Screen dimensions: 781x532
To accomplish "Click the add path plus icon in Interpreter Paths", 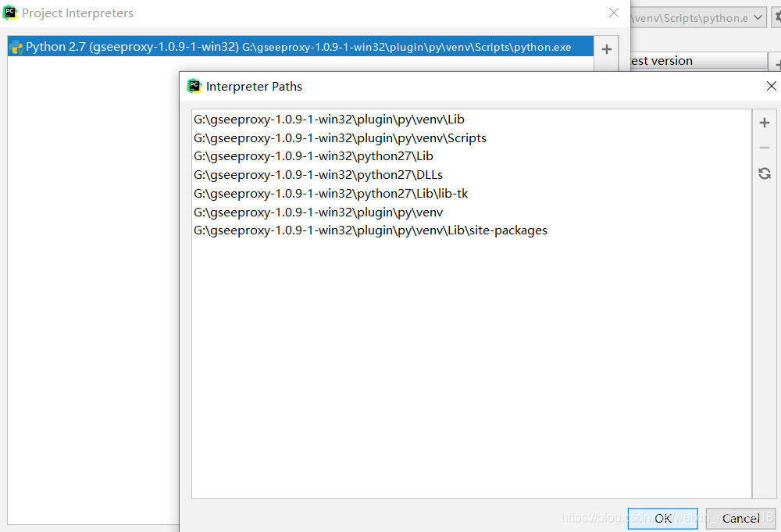I will coord(764,123).
